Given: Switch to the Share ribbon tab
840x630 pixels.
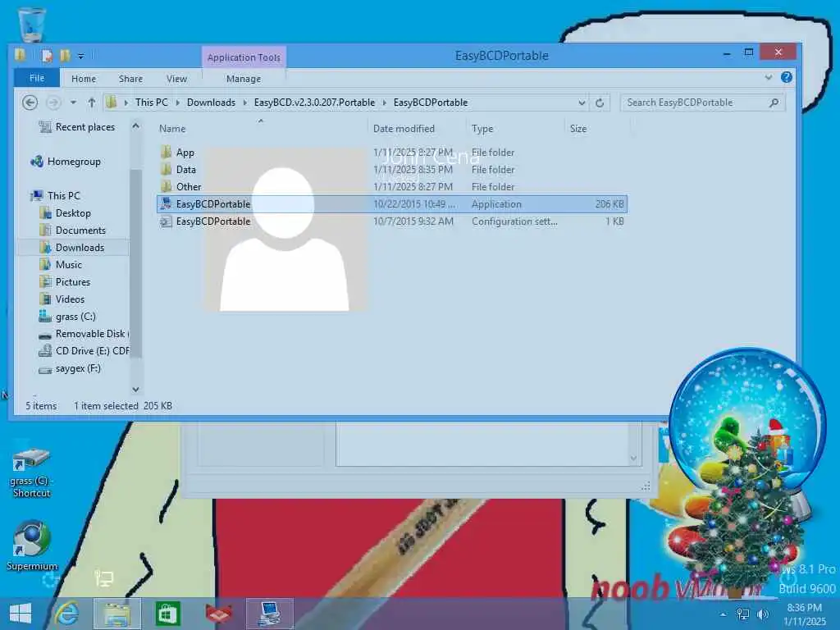Looking at the screenshot, I should click(130, 79).
